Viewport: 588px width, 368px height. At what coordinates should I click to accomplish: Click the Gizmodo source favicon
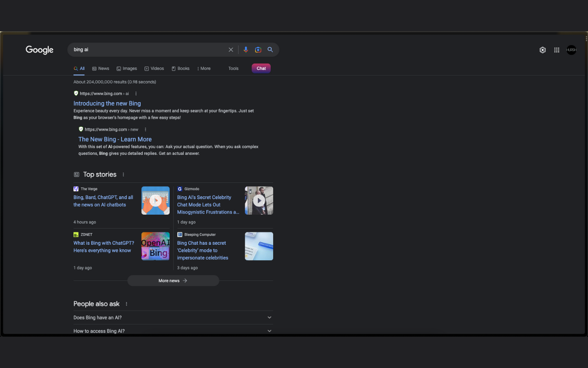180,189
